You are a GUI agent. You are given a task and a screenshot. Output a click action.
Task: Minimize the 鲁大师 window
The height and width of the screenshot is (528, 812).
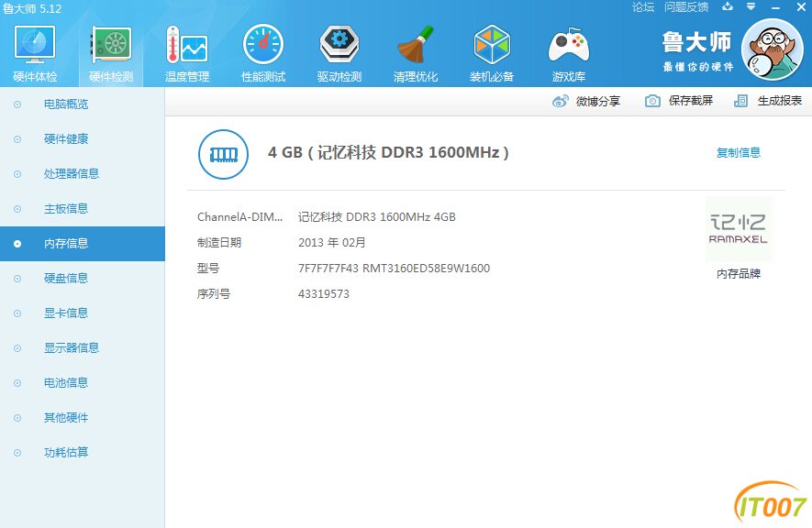775,7
